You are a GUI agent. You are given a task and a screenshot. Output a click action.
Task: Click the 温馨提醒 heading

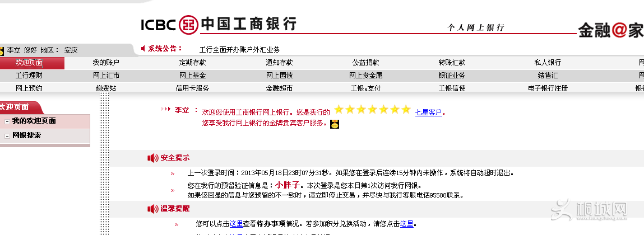point(175,209)
